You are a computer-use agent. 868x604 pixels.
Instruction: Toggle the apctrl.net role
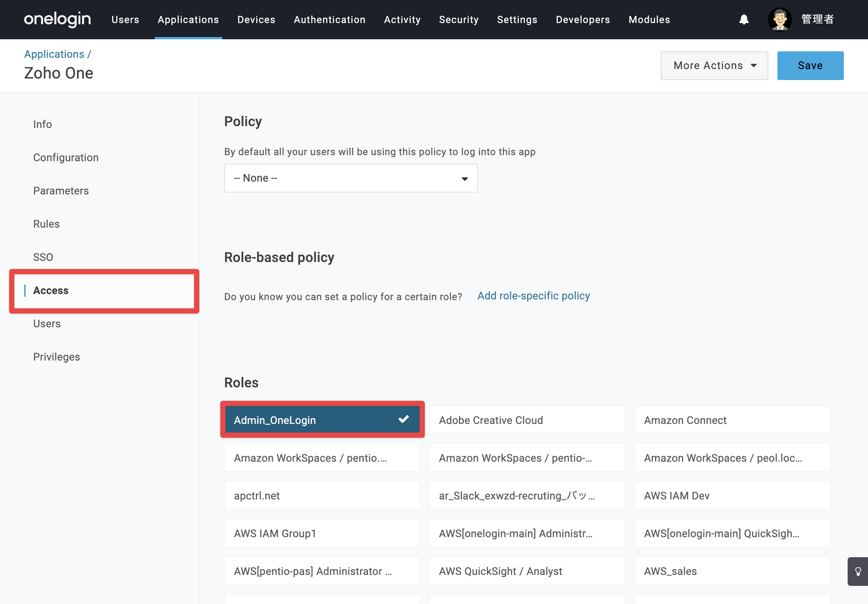[322, 495]
